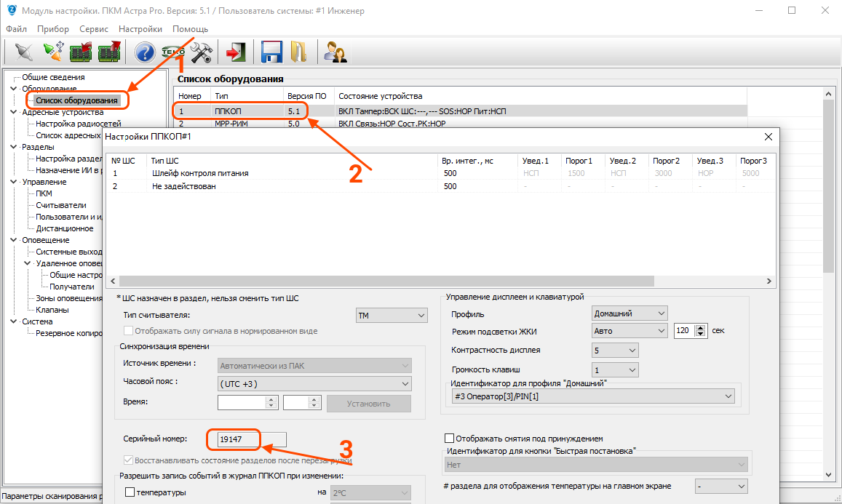Collapse the Система tree node
This screenshot has height=504, width=842.
(13, 321)
